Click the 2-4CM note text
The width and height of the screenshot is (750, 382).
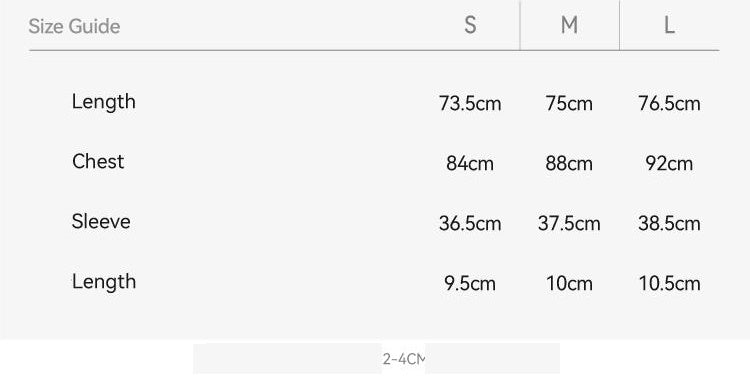[404, 359]
